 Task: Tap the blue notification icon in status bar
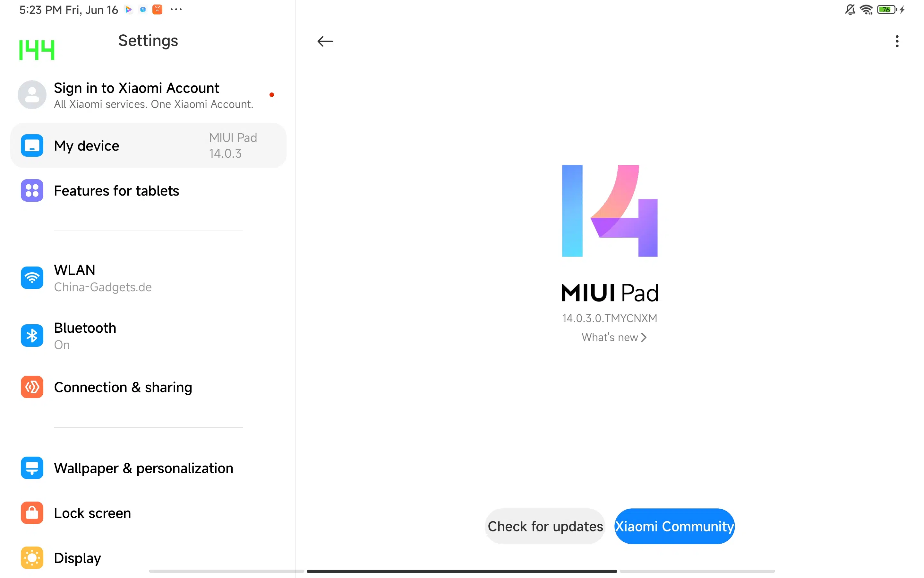(x=143, y=10)
